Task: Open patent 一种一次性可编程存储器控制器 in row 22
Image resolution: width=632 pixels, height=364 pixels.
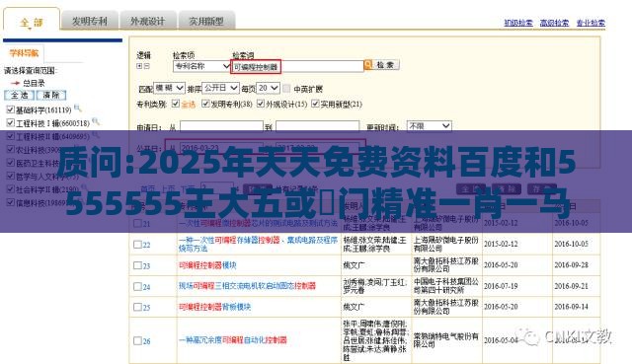Action: pyautogui.click(x=258, y=244)
